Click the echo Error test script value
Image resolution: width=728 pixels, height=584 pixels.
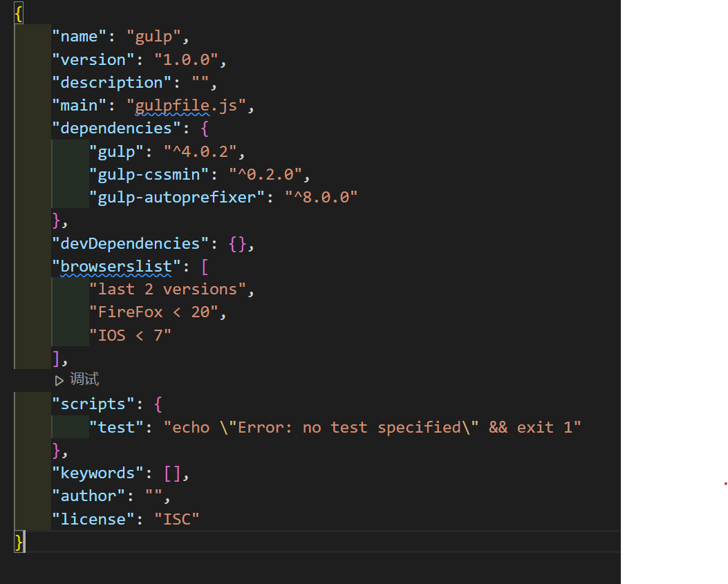pos(373,428)
